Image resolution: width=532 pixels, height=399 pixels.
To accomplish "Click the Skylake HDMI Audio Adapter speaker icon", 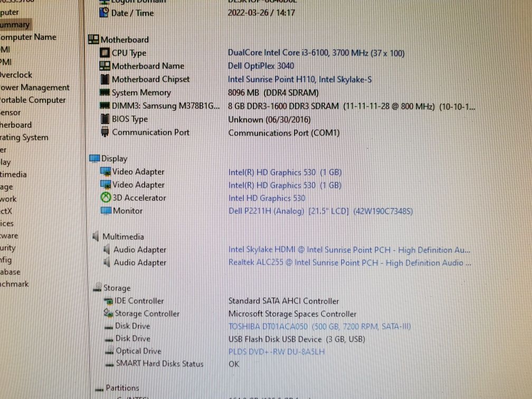I will point(107,249).
